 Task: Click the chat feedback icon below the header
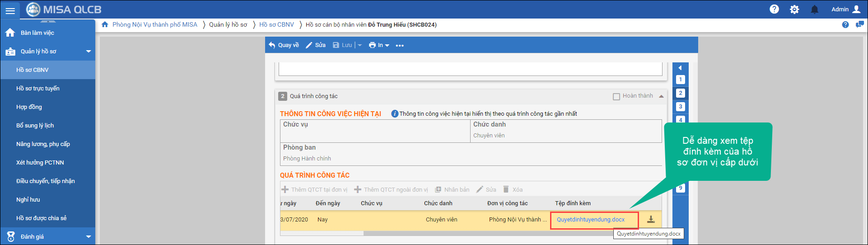(859, 24)
